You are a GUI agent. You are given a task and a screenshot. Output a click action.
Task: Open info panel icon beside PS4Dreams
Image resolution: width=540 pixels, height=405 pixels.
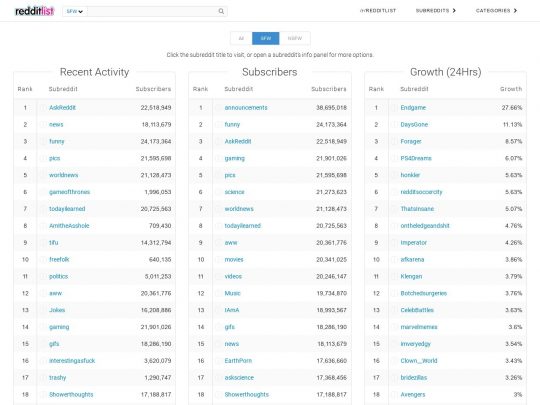click(x=394, y=158)
